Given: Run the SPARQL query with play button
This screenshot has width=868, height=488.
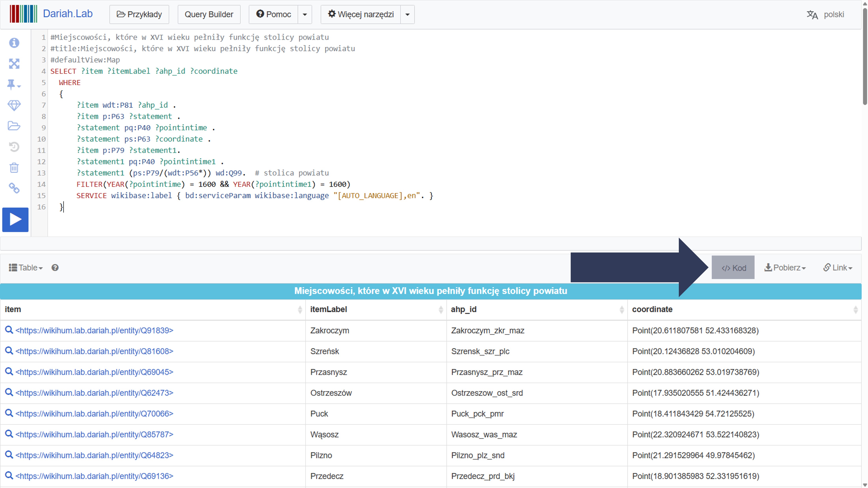Looking at the screenshot, I should (x=15, y=219).
